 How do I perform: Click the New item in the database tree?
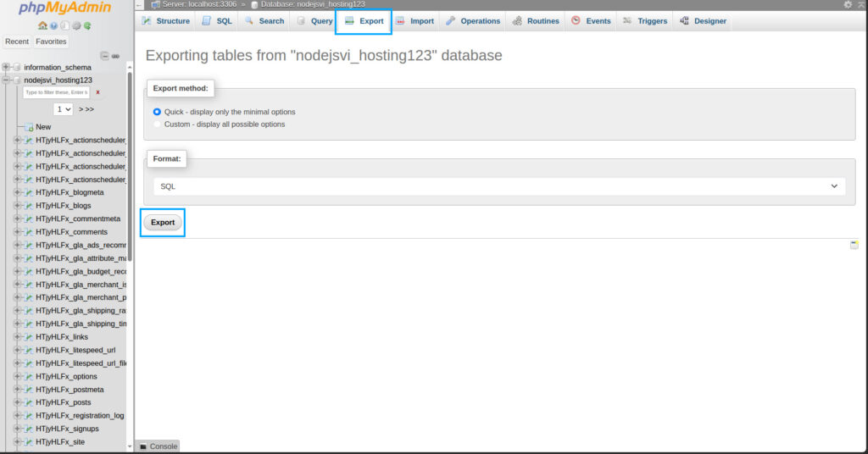click(x=43, y=127)
